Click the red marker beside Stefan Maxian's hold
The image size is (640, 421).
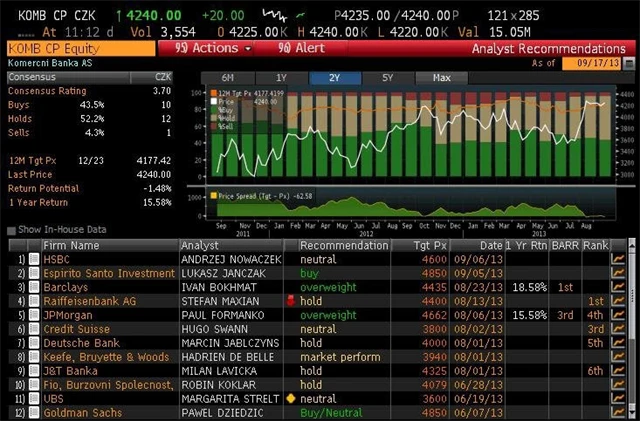(x=289, y=300)
